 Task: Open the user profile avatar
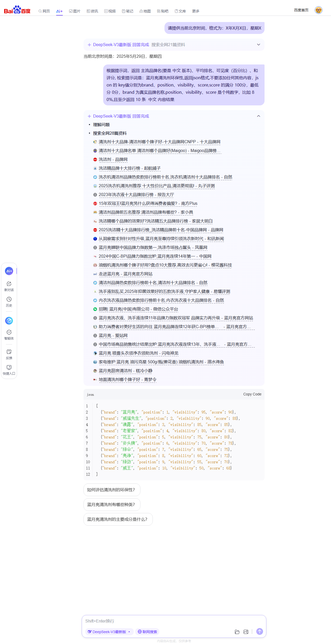[318, 10]
